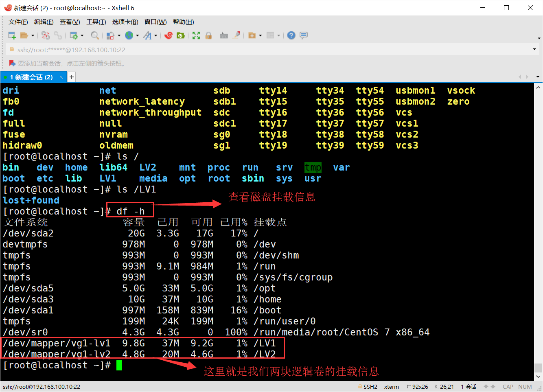Viewport: 543px width, 392px height.
Task: Click the tab layout arrangement icon
Action: (x=270, y=35)
